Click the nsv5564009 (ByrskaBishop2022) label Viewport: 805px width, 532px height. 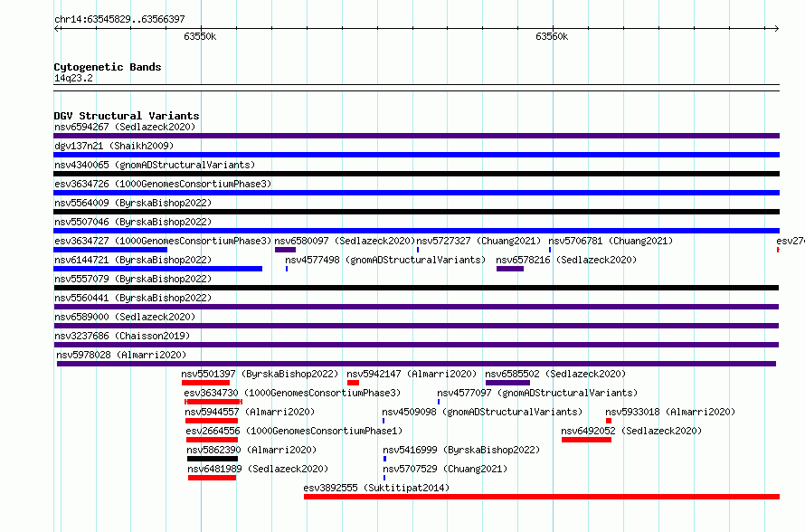coord(133,203)
